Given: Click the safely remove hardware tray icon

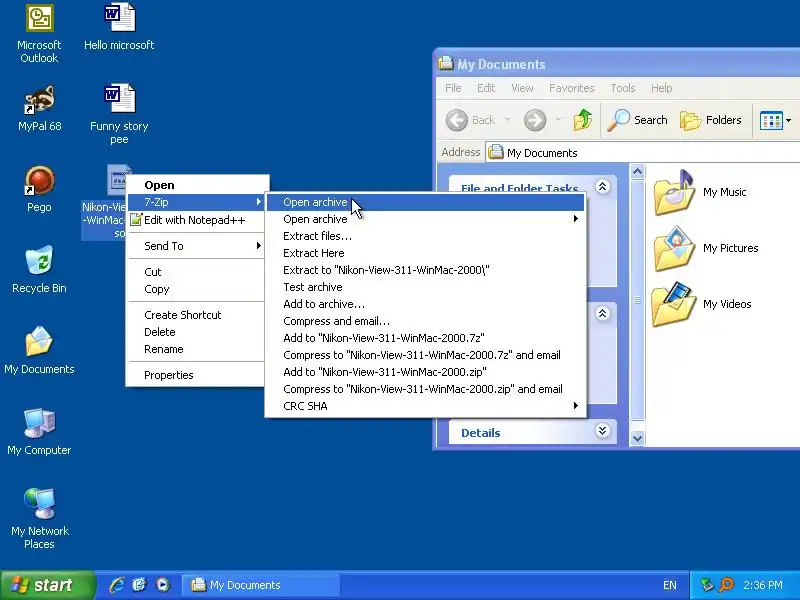Looking at the screenshot, I should click(707, 585).
